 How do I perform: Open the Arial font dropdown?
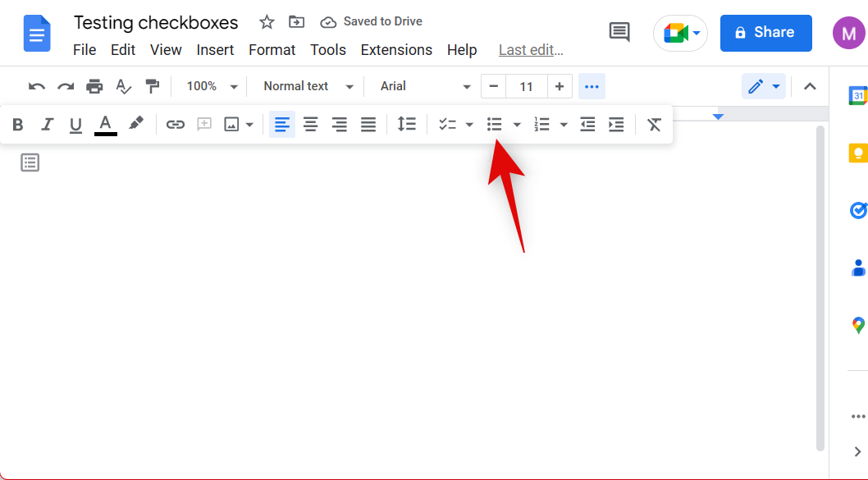coord(423,85)
